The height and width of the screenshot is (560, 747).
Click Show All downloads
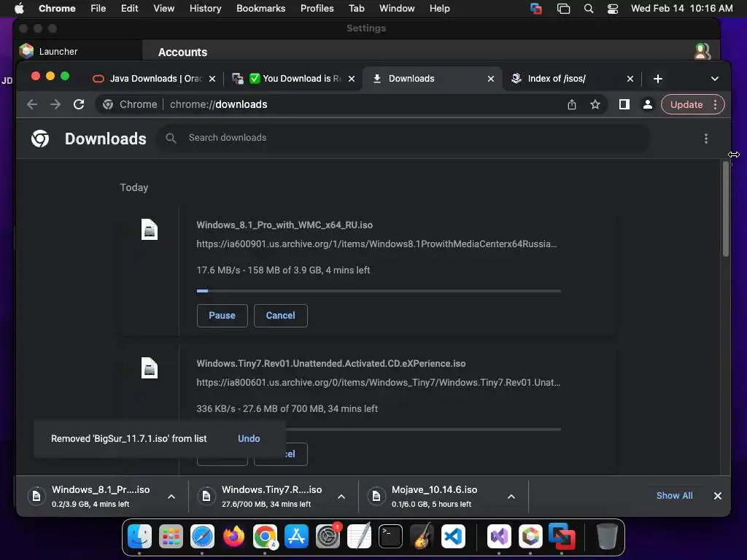[x=674, y=496]
